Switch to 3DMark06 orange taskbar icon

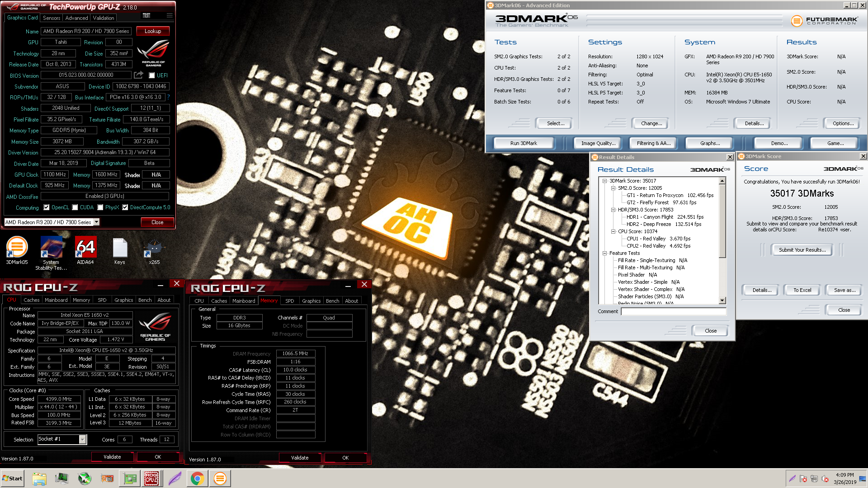(220, 479)
